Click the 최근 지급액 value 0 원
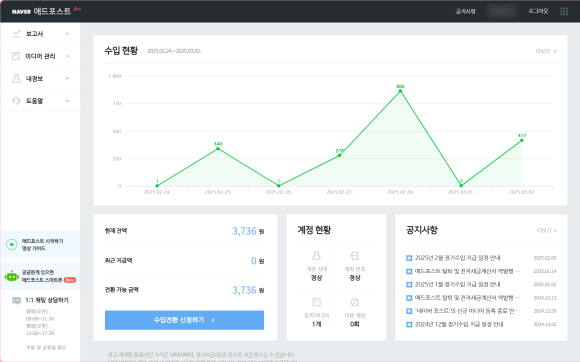Screen dimensions: 580x362 click(257, 261)
